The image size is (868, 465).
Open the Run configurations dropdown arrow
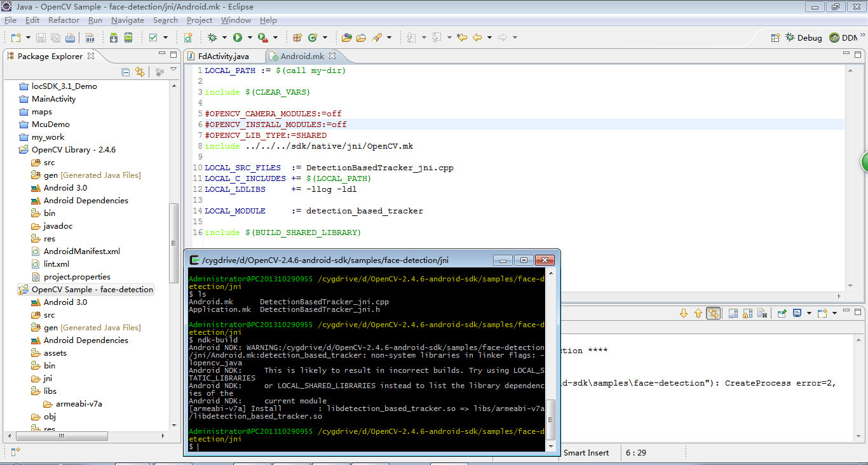click(x=250, y=37)
